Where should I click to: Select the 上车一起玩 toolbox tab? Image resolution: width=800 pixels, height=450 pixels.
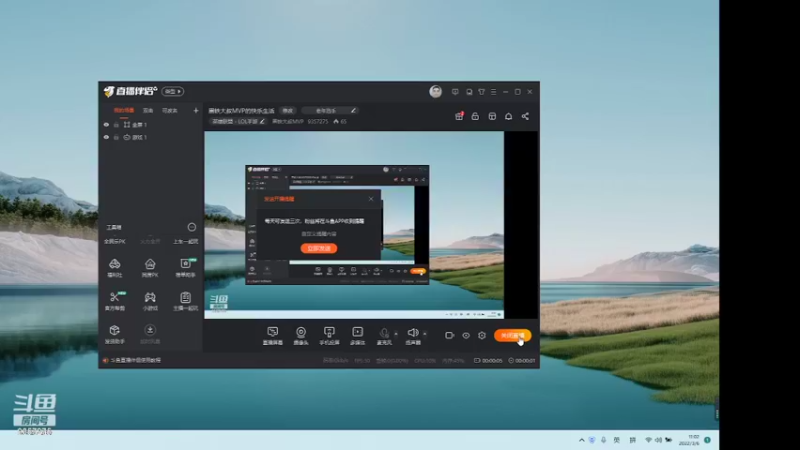(186, 241)
